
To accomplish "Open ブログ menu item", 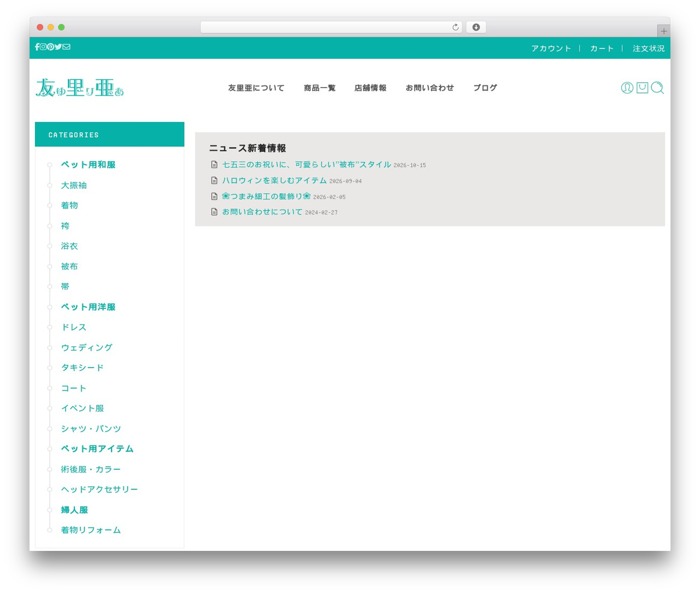I will (485, 88).
